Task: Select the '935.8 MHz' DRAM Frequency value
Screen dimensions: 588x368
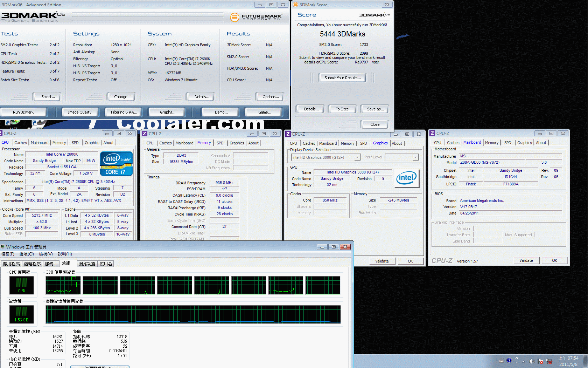Action: (224, 183)
